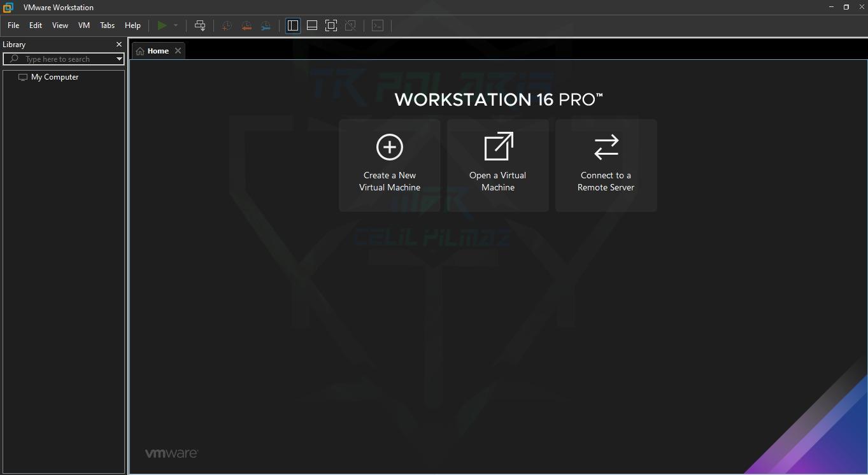Click the Send Ctrl+Alt+Del toolbar icon
The width and height of the screenshot is (868, 475).
[x=200, y=25]
